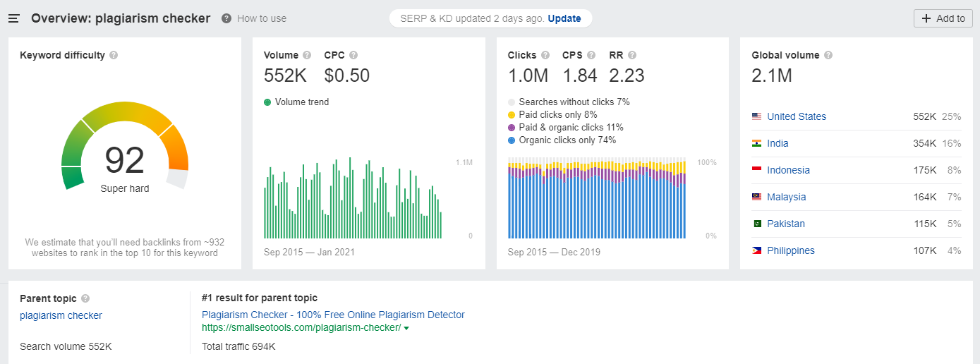Image resolution: width=980 pixels, height=364 pixels.
Task: Open the United States country link
Action: [x=796, y=116]
